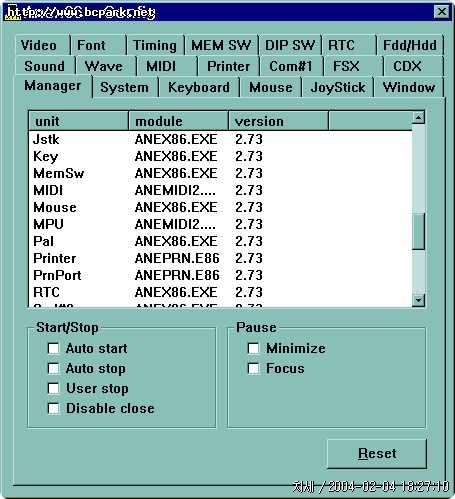Image resolution: width=455 pixels, height=499 pixels.
Task: Switch to the Printer tab
Action: tap(229, 66)
